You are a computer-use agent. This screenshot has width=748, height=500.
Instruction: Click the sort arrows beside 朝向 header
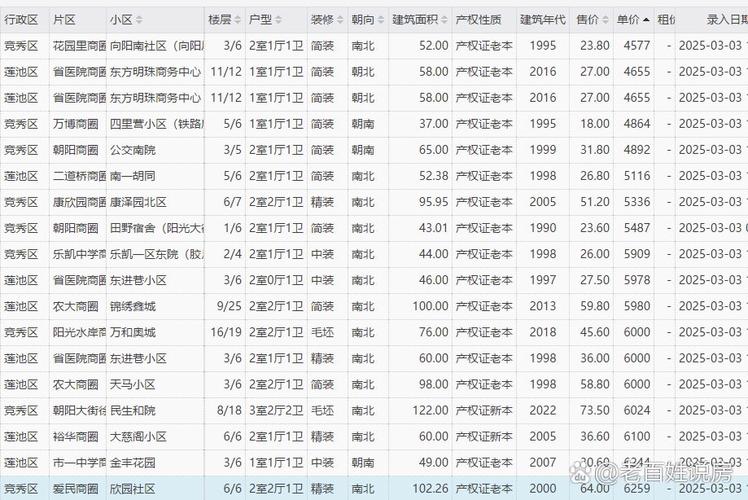380,20
